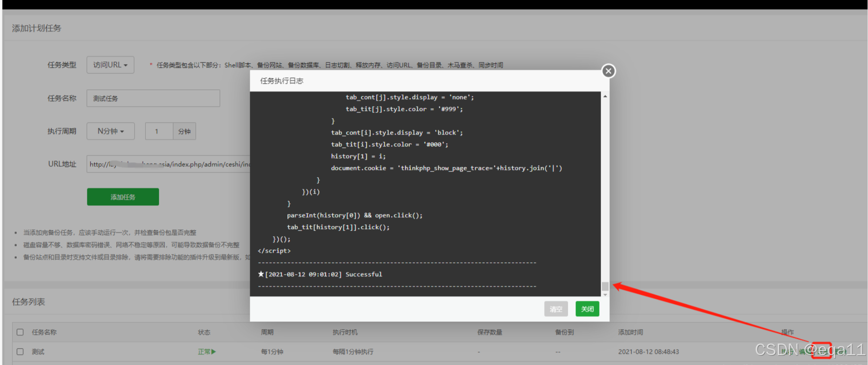The height and width of the screenshot is (365, 868).
Task: Click the 状态 column header
Action: tap(204, 332)
